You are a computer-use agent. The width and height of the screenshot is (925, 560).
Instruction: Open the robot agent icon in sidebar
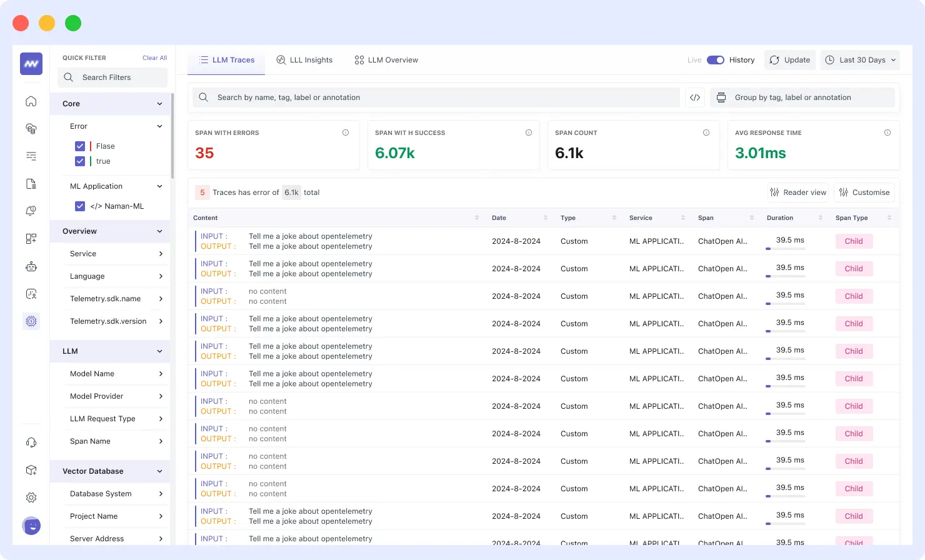pos(31,266)
